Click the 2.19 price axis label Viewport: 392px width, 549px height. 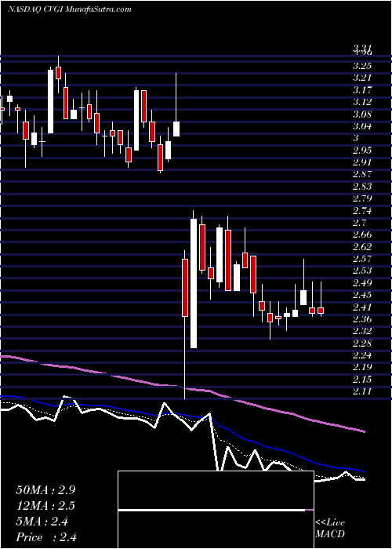362,368
